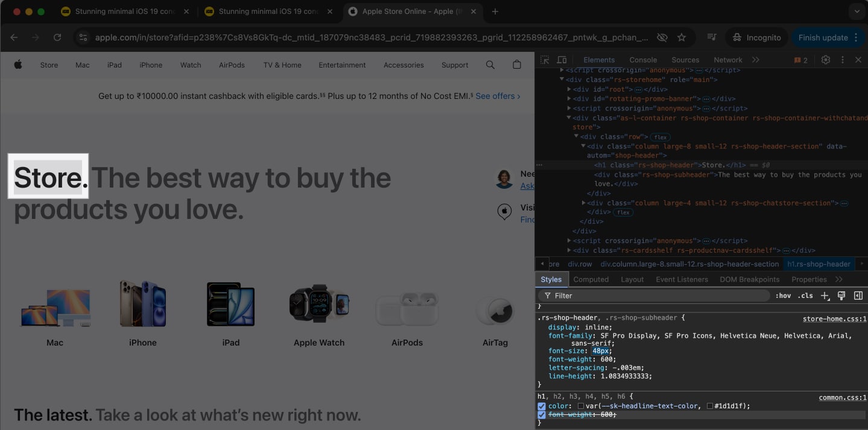Open the DOM Breakpoints tab

pos(750,279)
